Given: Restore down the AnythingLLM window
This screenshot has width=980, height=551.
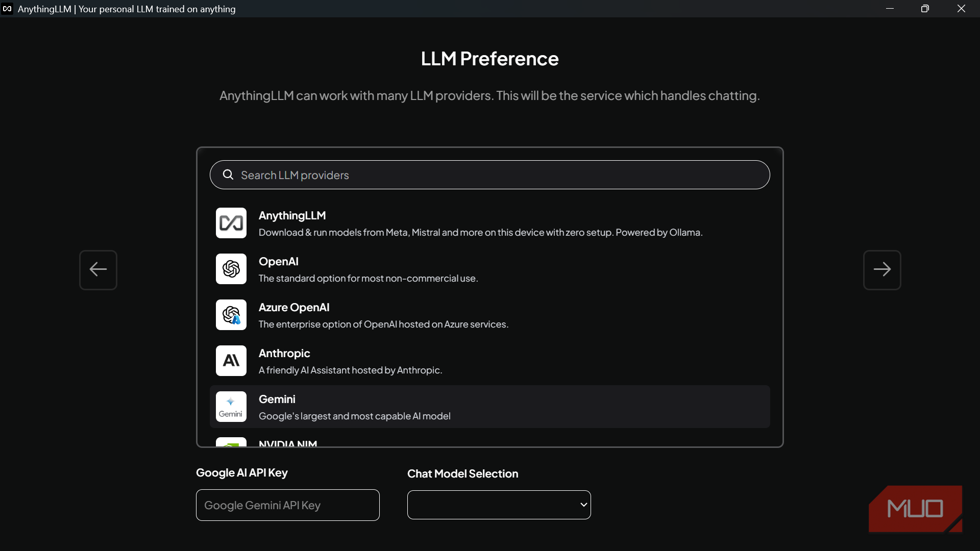Looking at the screenshot, I should click(925, 9).
